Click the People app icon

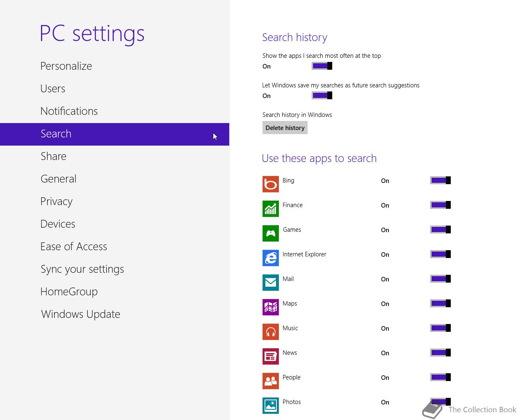[x=271, y=381]
